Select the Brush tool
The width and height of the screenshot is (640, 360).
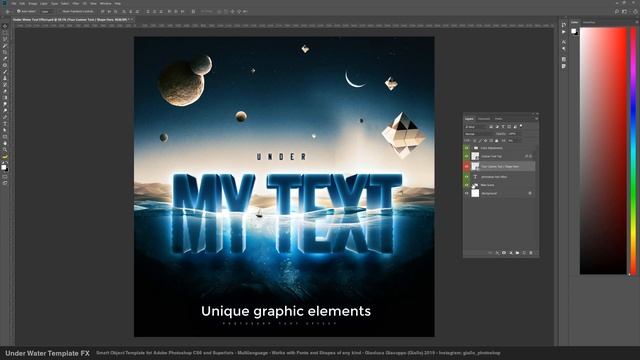5,71
